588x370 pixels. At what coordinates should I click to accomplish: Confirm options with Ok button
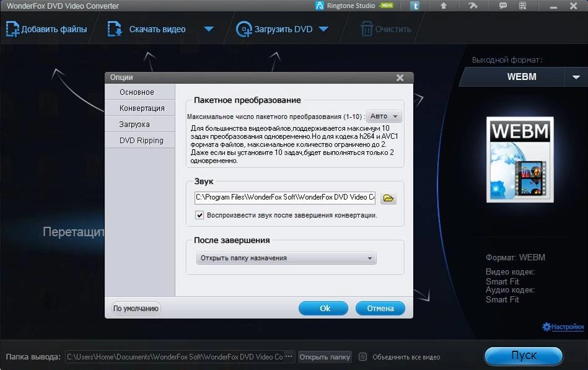(323, 309)
